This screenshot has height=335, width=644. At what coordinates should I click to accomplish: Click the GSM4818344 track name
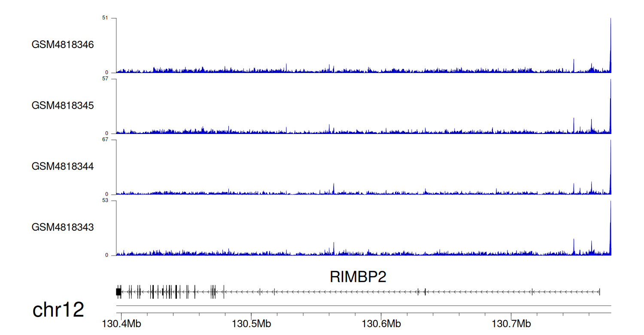coord(63,166)
